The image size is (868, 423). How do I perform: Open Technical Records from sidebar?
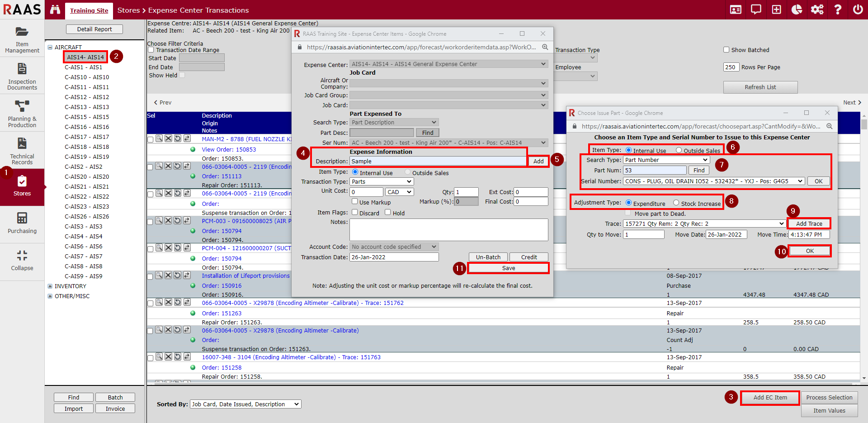pos(22,151)
